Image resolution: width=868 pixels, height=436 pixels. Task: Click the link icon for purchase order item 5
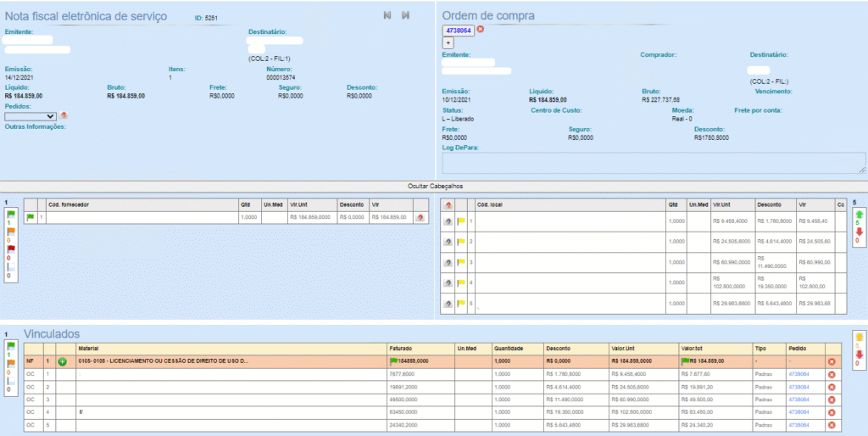[448, 305]
